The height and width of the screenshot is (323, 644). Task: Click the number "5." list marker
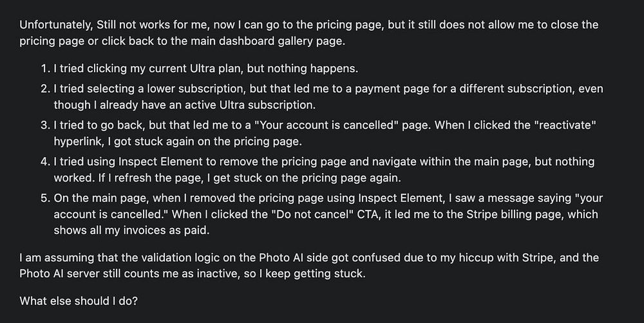click(x=45, y=199)
